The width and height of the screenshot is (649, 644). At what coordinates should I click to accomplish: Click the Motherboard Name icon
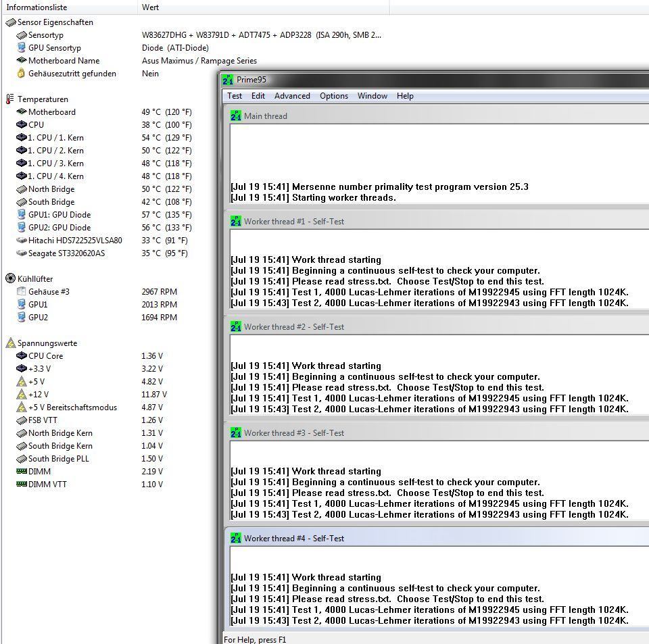[22, 60]
